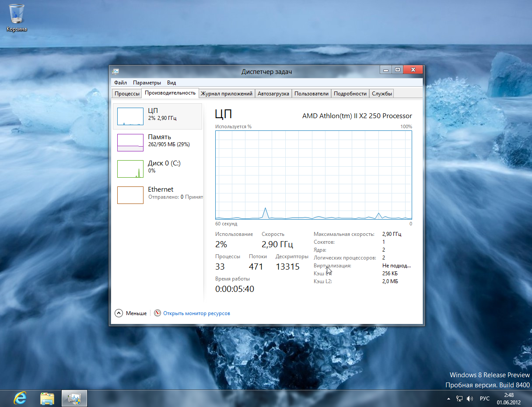Click the Сокетов label
The width and height of the screenshot is (532, 407).
[x=324, y=242]
